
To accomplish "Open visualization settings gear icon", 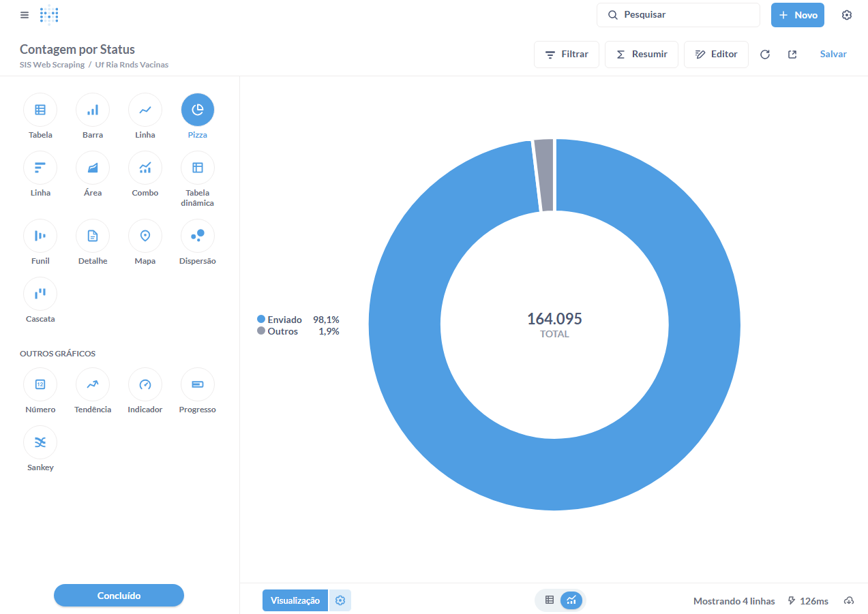I will click(x=340, y=600).
